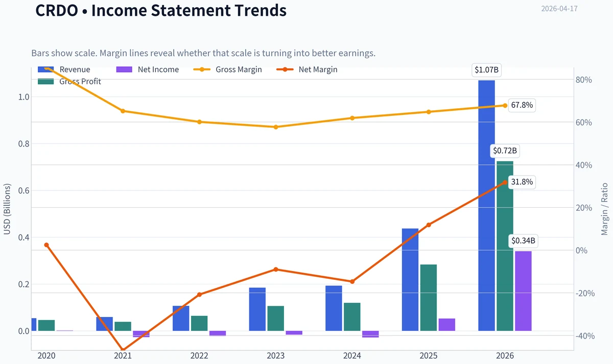Select the 2025 Net Margin data point
Image resolution: width=613 pixels, height=364 pixels.
[429, 225]
